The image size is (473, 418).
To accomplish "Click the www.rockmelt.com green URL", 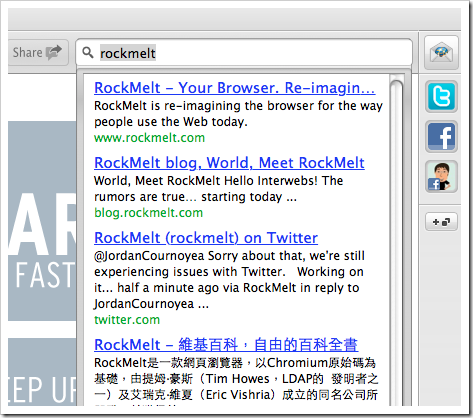I will [149, 138].
